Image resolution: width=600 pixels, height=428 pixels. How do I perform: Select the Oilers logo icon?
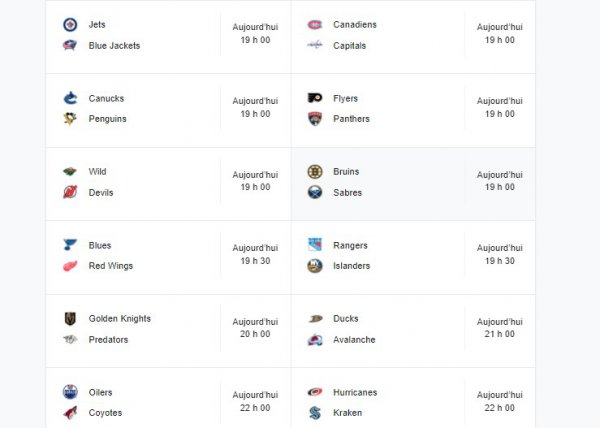[x=69, y=392]
